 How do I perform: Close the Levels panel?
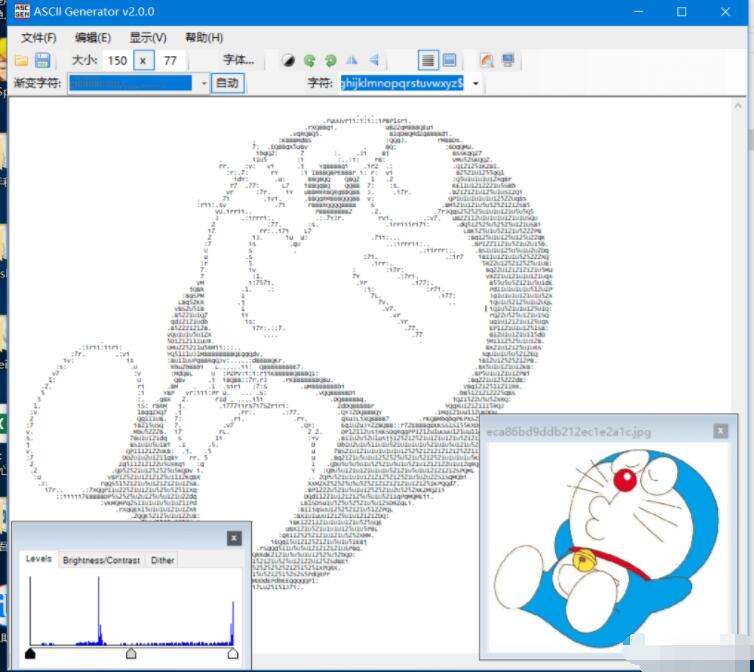[x=234, y=538]
